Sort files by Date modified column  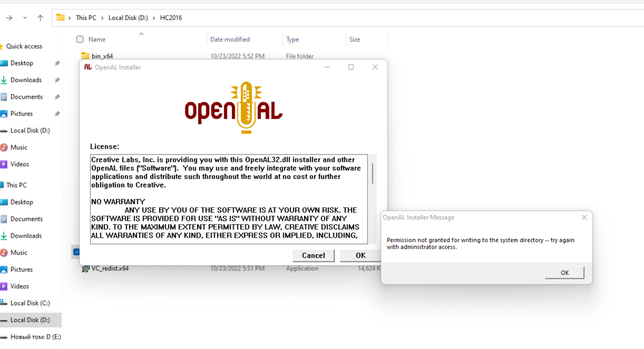tap(230, 39)
